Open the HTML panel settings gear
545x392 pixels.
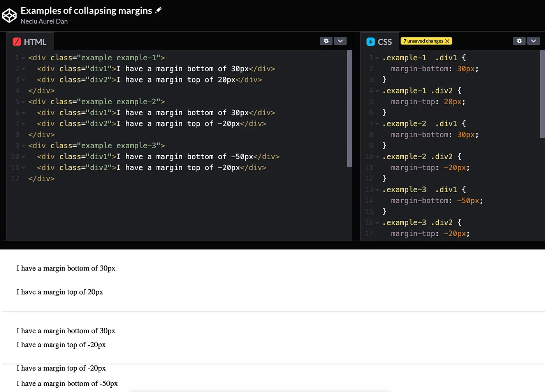(x=326, y=41)
